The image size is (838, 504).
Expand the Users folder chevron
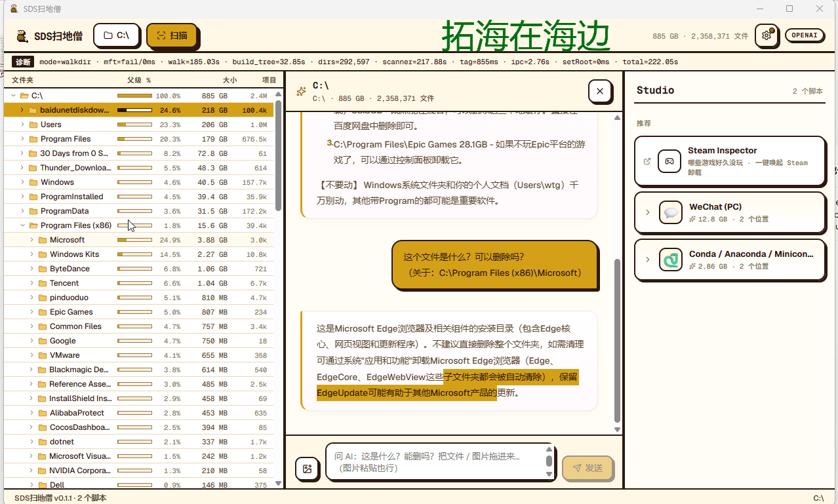[22, 125]
